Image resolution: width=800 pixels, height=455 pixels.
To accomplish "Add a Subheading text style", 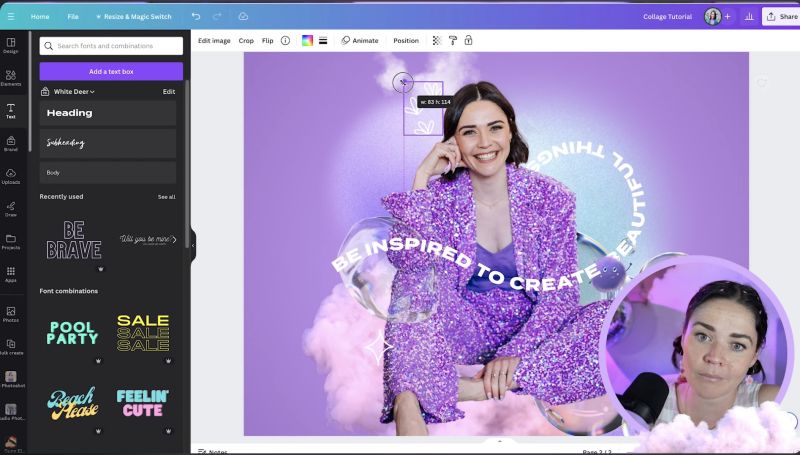I will click(108, 143).
